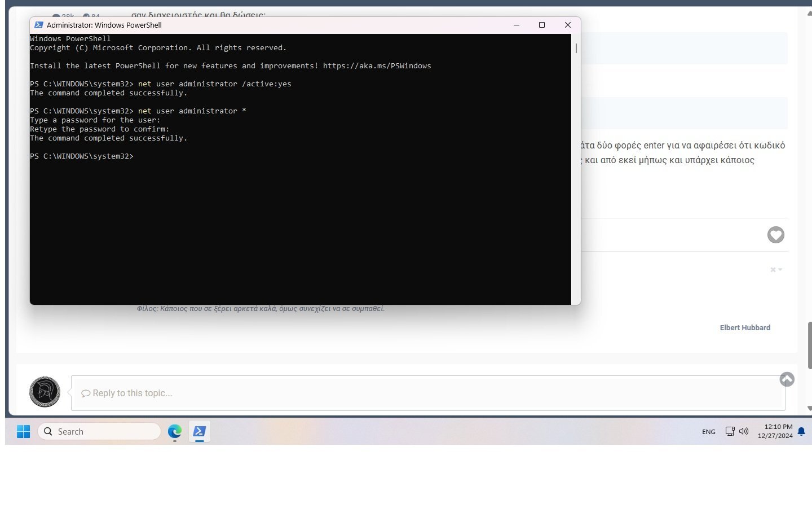This screenshot has height=508, width=812.
Task: Minimize the Administrator PowerShell window
Action: point(517,25)
